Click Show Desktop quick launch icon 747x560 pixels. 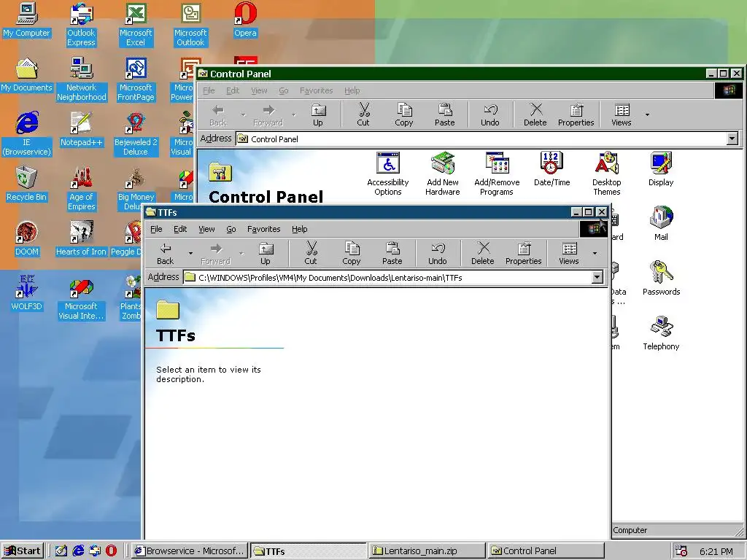(61, 551)
